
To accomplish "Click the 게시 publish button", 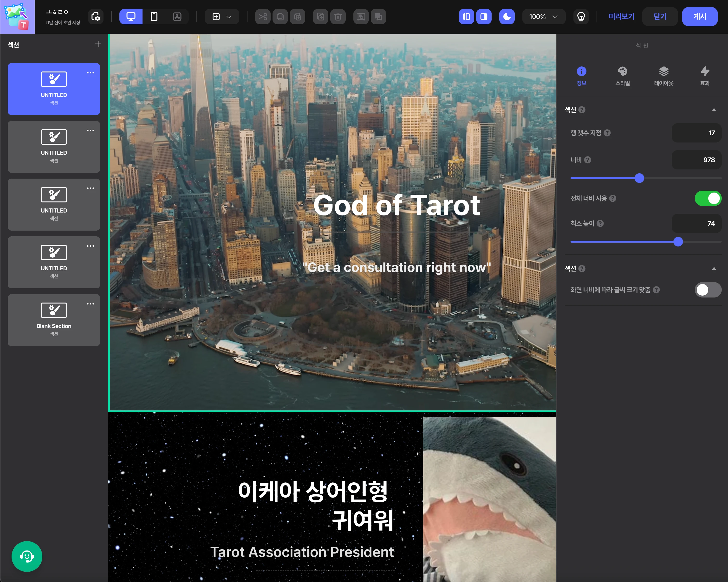I will click(x=700, y=17).
